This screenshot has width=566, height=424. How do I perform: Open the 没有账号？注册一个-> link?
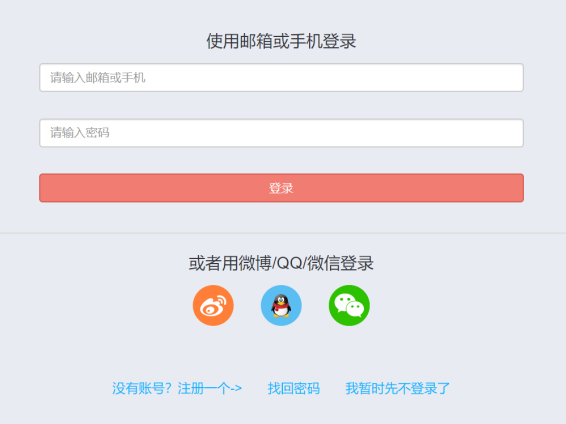coord(177,389)
